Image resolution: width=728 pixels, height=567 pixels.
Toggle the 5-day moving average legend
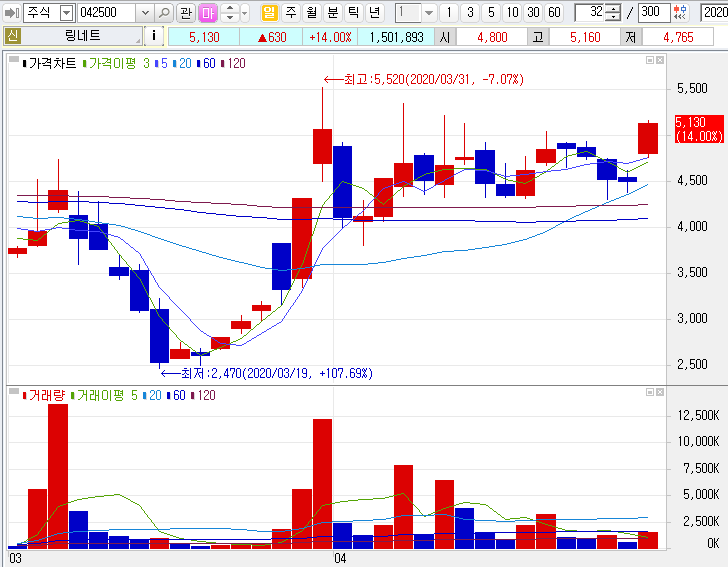pos(161,64)
